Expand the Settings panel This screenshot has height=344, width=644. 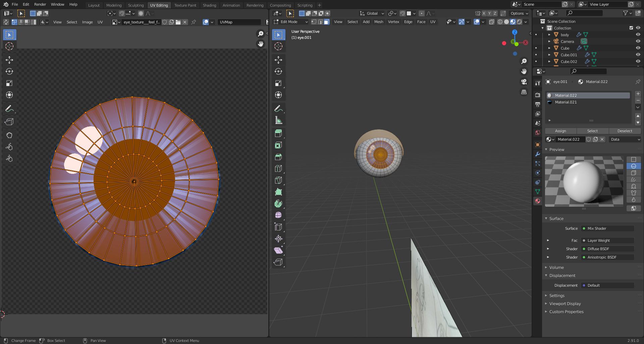tap(557, 295)
